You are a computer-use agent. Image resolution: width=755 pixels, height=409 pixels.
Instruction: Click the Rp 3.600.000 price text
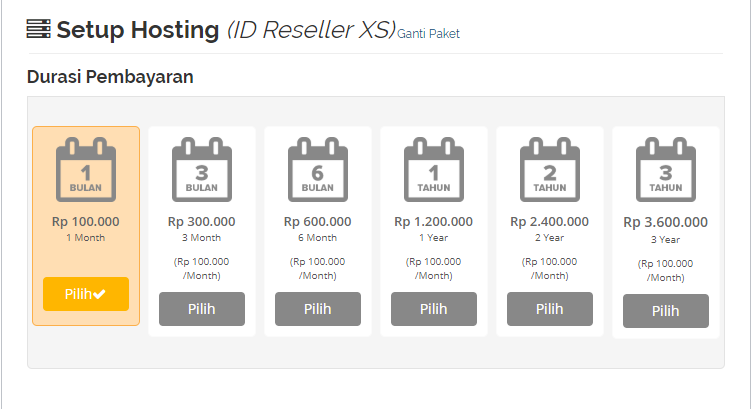665,222
